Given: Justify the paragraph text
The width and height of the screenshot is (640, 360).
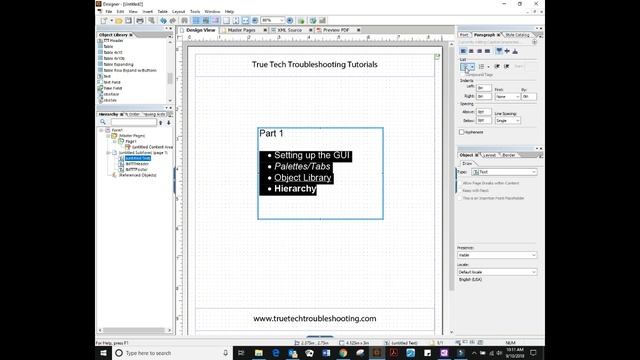Looking at the screenshot, I should pos(487,51).
